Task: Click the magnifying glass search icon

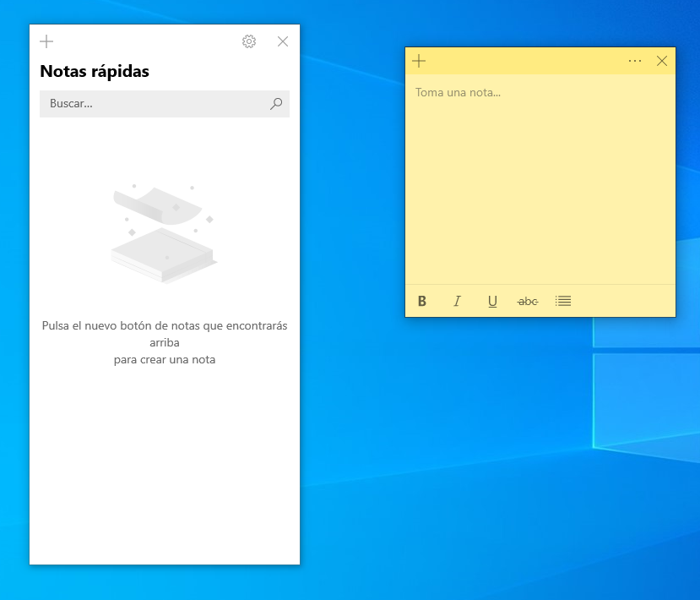Action: [x=276, y=103]
